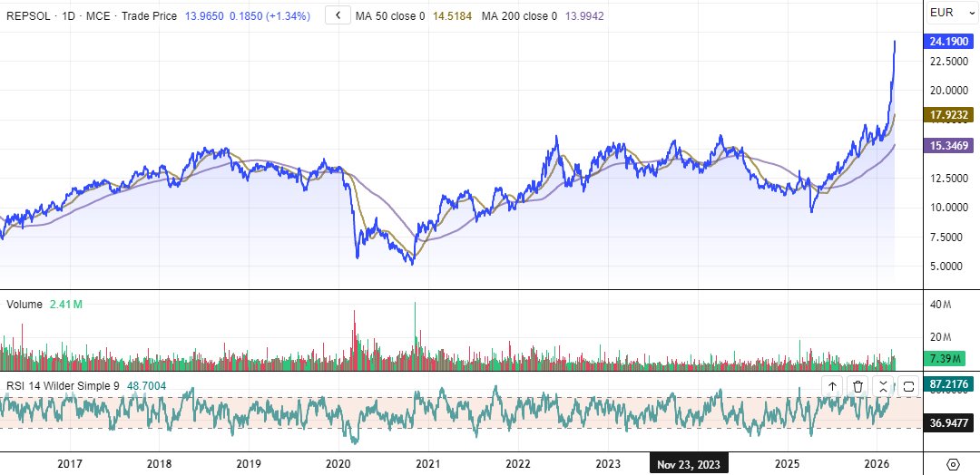Click the 2017 label on time axis
980x475 pixels.
[69, 464]
